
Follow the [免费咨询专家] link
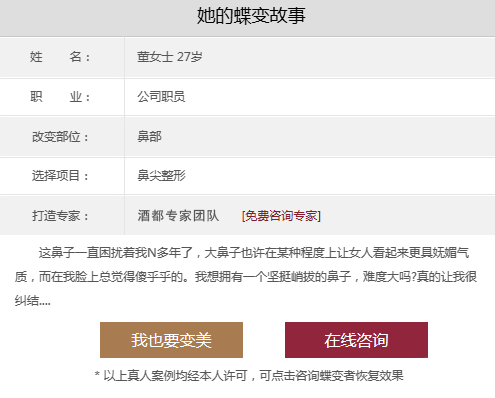281,216
